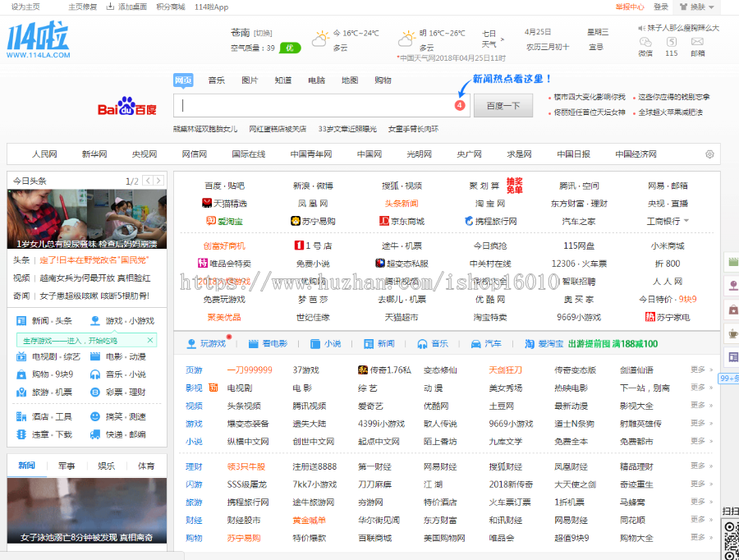Switch to 体育 news tab

pos(146,466)
